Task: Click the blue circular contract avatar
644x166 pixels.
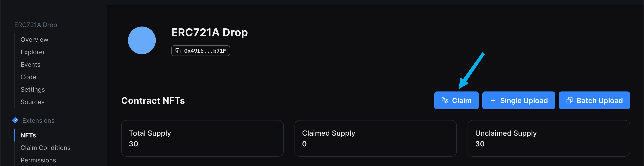Action: pos(142,40)
